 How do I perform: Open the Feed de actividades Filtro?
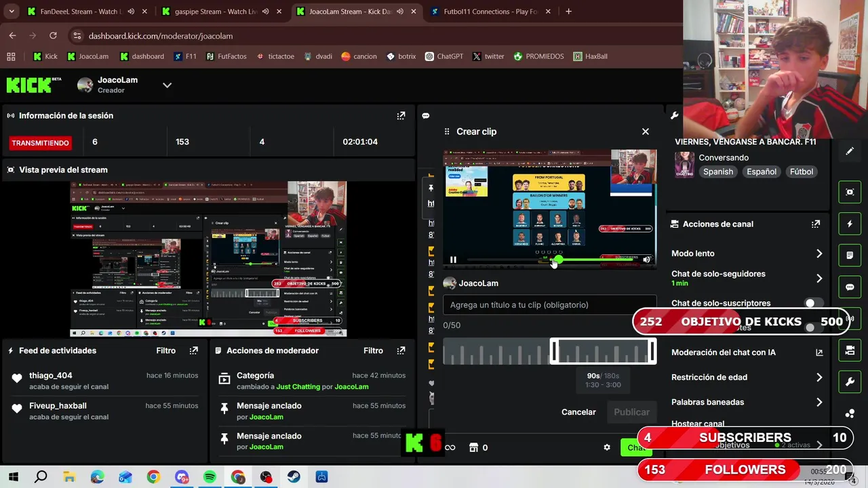[x=165, y=350]
